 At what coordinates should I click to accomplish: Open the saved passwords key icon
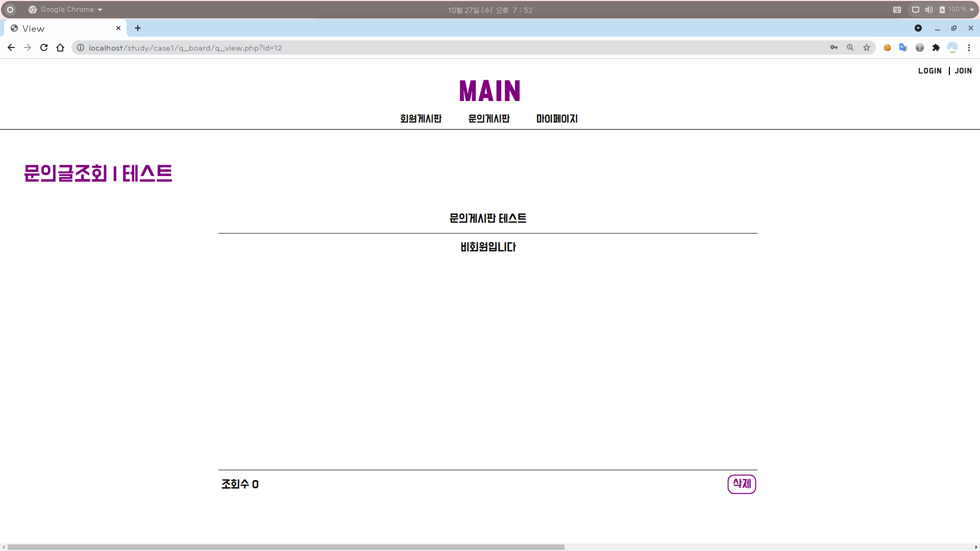click(834, 47)
